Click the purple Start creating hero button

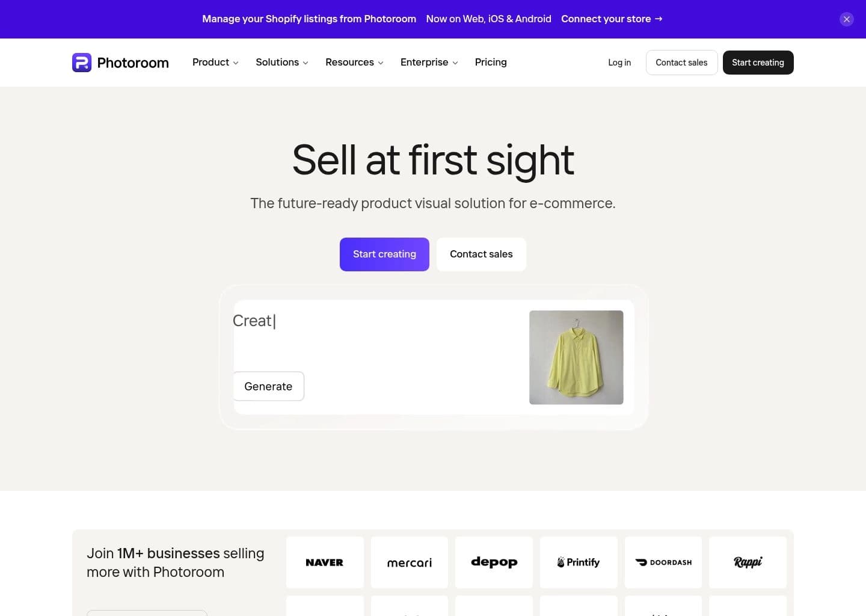click(384, 254)
